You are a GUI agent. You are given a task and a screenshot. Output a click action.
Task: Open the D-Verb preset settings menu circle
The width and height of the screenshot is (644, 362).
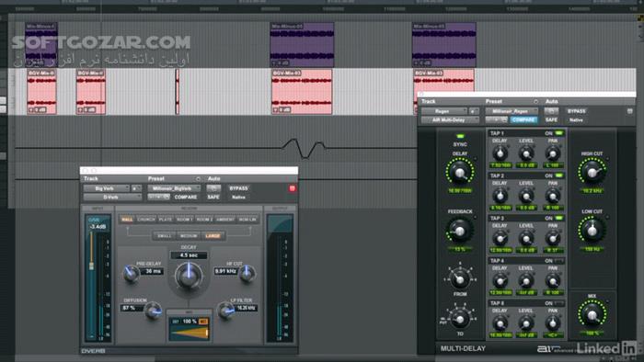click(x=198, y=179)
